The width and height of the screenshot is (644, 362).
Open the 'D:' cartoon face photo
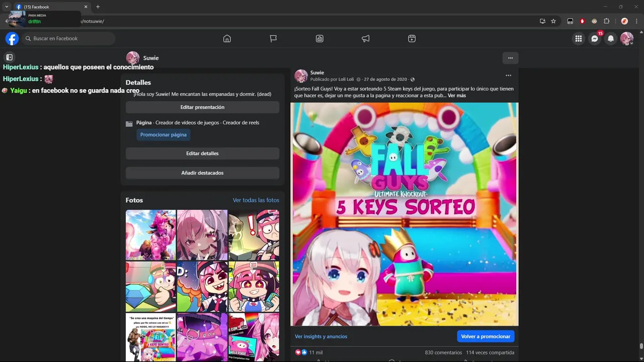(202, 287)
